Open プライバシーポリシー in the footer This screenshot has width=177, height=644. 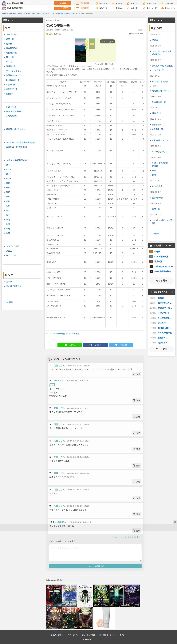coord(118,635)
